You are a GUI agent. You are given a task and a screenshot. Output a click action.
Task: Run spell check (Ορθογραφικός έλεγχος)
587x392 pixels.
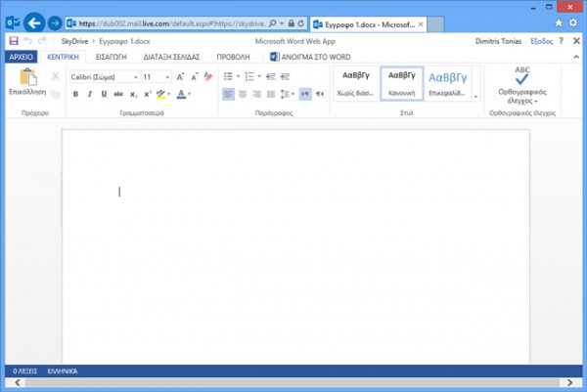click(522, 86)
